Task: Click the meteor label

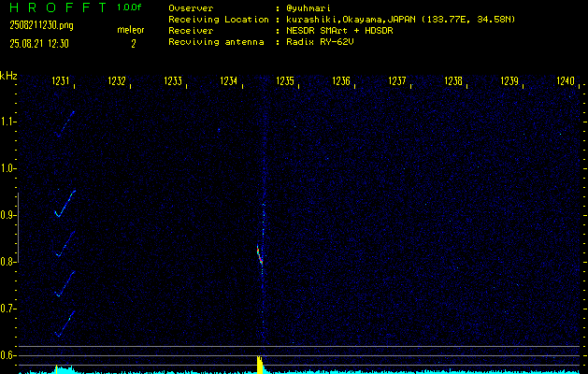Action: coord(131,30)
